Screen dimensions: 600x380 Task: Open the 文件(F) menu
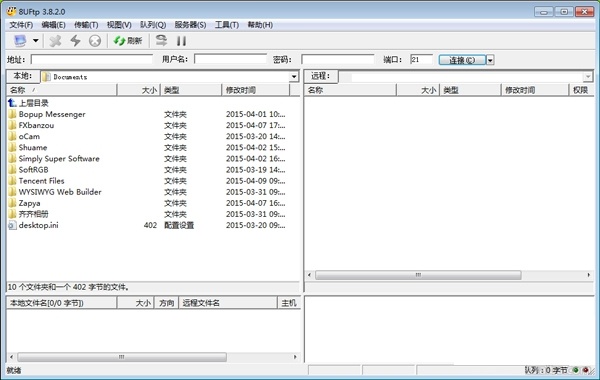coord(21,25)
